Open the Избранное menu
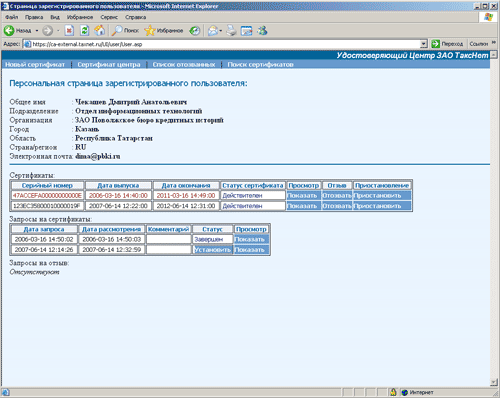 [80, 17]
